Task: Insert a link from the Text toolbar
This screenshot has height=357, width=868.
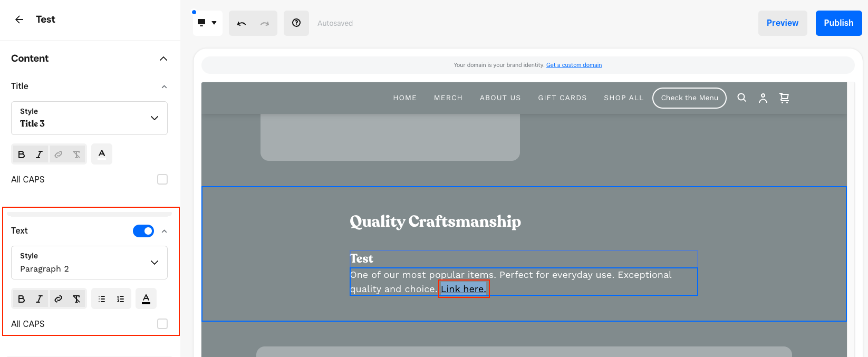Action: 58,299
